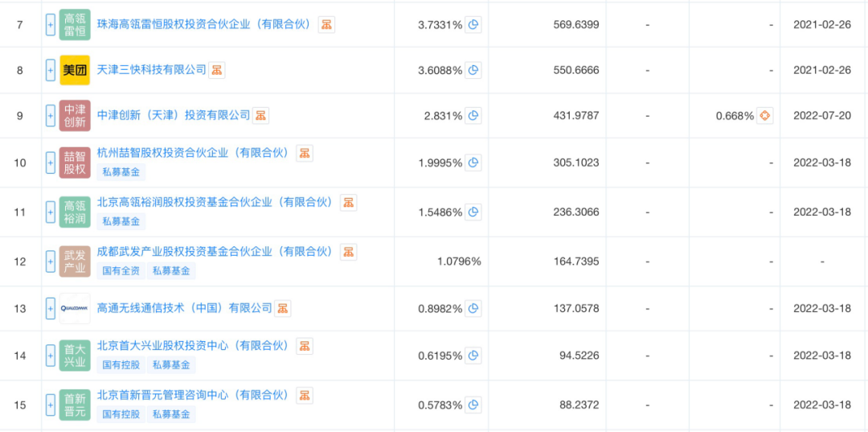Open 北京首大兴业股权投资中心 link
Screen dimensions: 868x432
[x=192, y=346]
